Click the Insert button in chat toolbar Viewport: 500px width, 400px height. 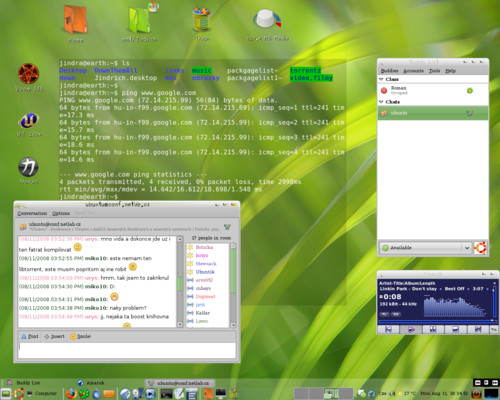tap(55, 336)
